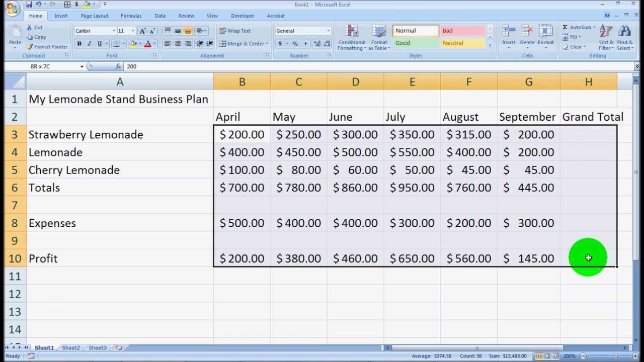This screenshot has height=362, width=644.
Task: Toggle Align Text Left
Action: tap(168, 44)
